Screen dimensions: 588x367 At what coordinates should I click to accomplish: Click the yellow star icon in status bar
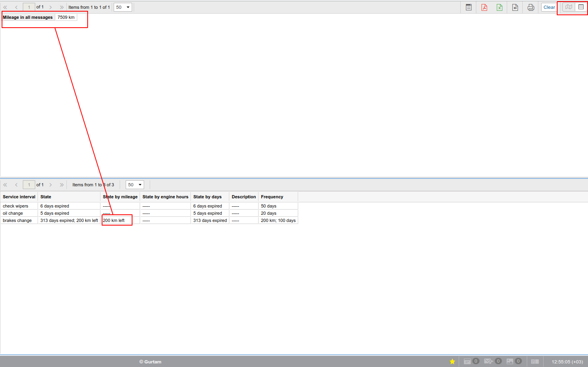tap(452, 361)
